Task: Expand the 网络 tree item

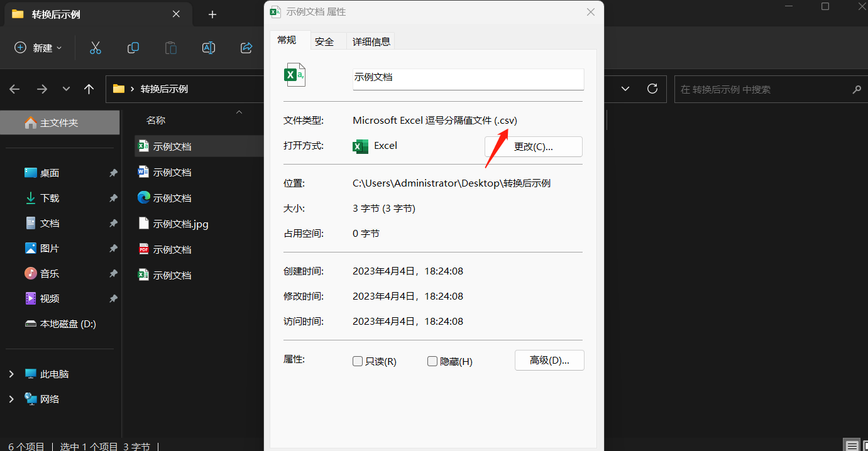Action: (11, 398)
